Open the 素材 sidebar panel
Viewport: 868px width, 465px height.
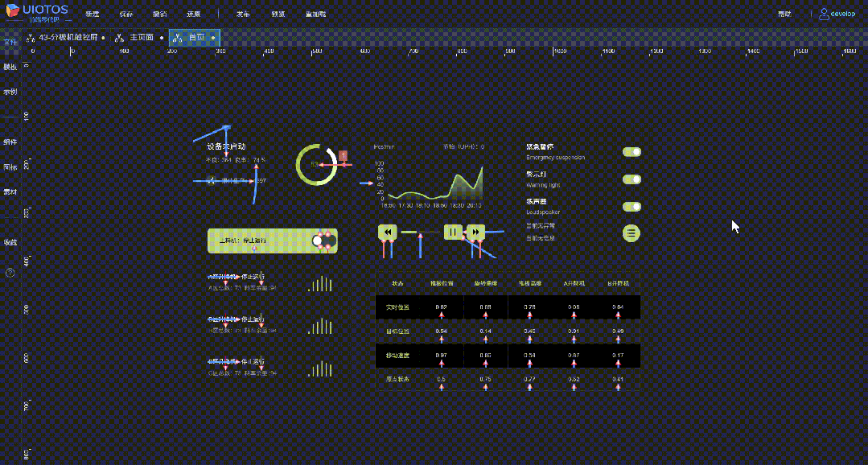coord(10,191)
